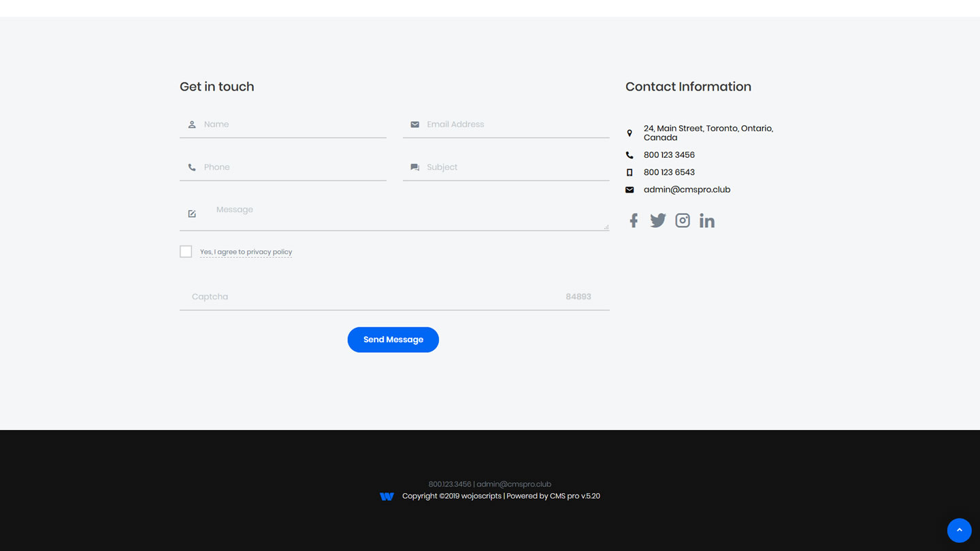Click the Captcha input field

point(374,297)
